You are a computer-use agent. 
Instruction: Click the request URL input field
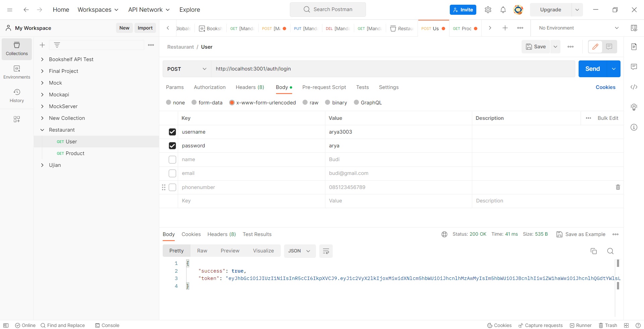393,69
